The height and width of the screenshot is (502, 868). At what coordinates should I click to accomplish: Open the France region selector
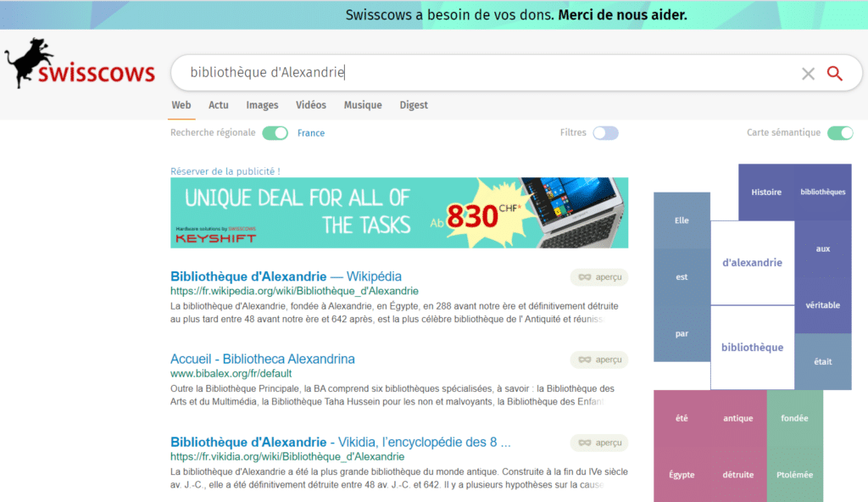click(310, 133)
